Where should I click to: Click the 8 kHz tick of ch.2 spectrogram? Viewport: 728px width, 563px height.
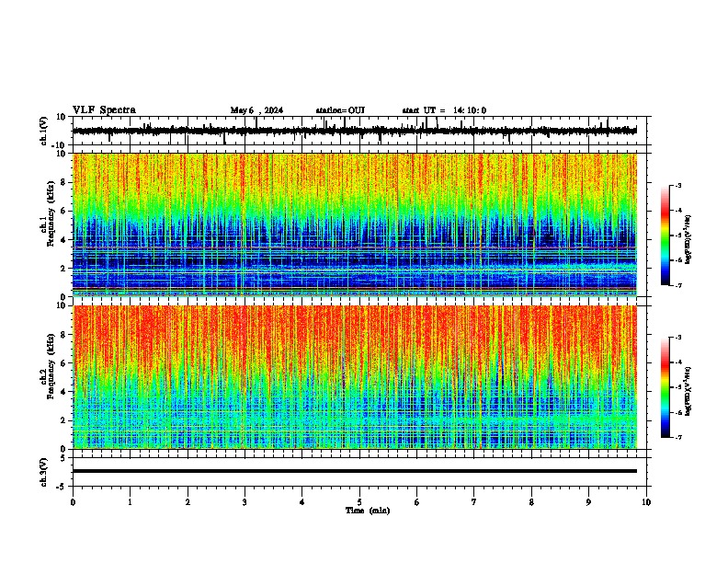pyautogui.click(x=63, y=335)
